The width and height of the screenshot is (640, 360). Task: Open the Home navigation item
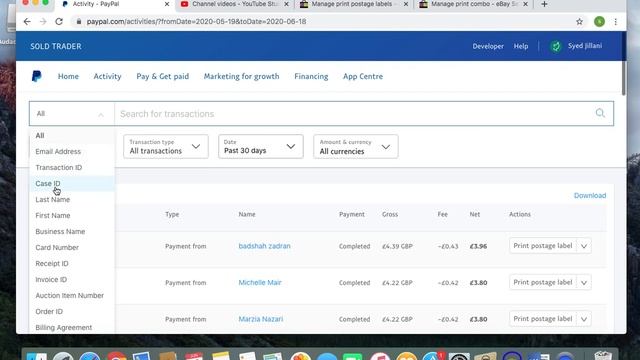point(68,76)
